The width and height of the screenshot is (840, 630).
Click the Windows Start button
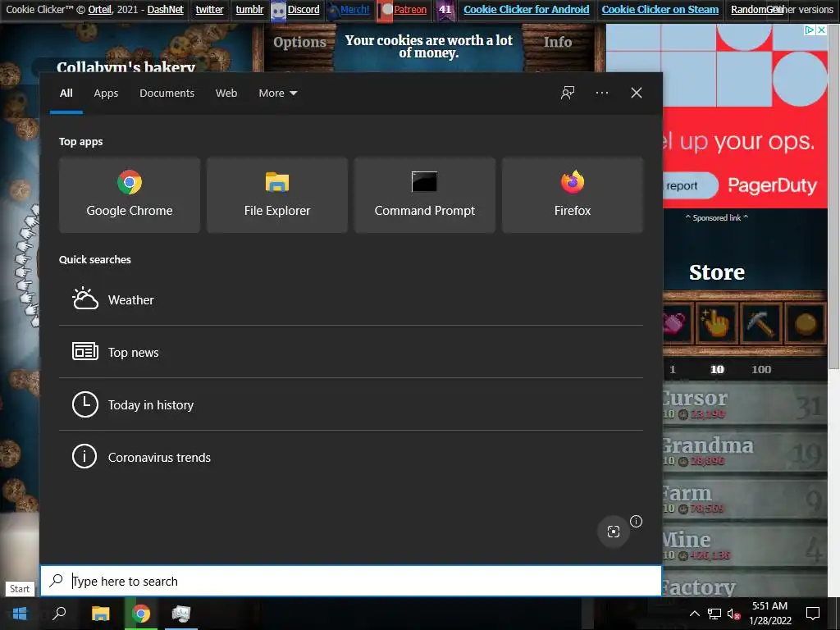pyautogui.click(x=20, y=614)
